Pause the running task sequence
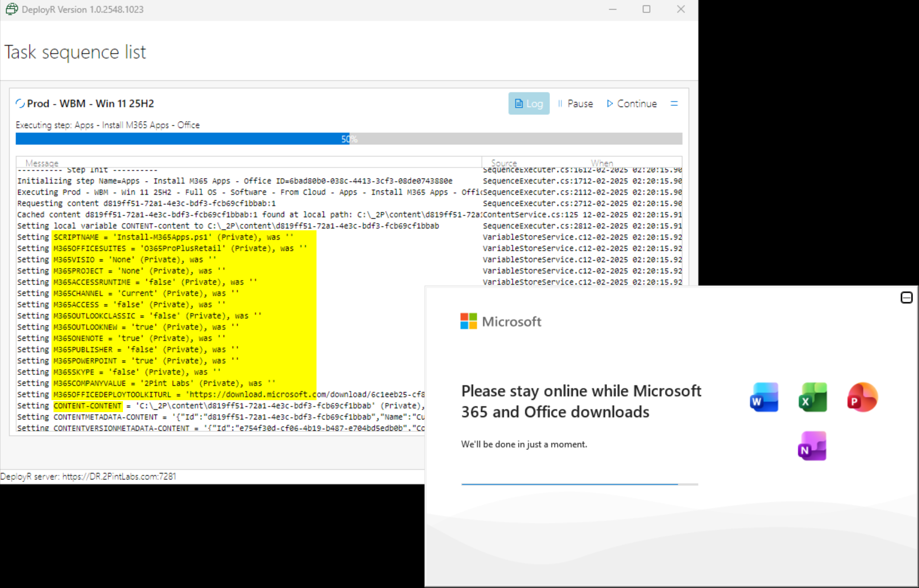The width and height of the screenshot is (919, 588). (x=575, y=103)
